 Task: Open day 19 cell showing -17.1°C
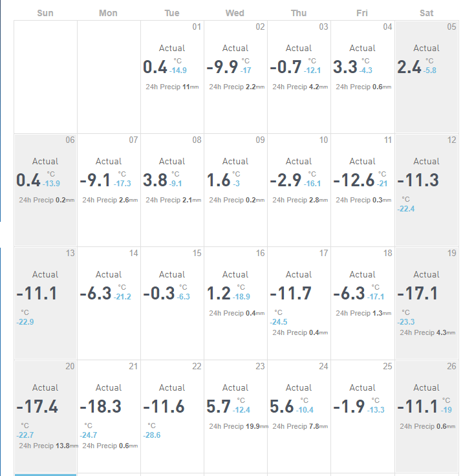pyautogui.click(x=427, y=303)
